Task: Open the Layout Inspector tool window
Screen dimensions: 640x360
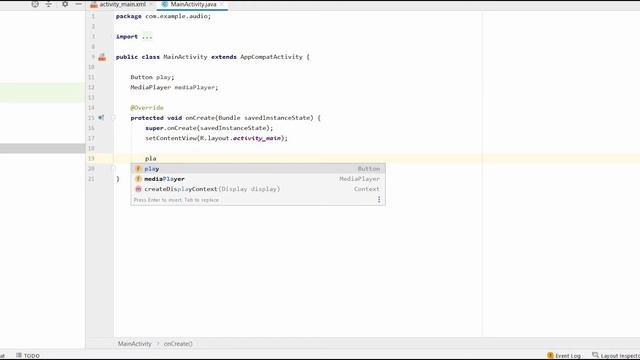Action: [x=616, y=356]
